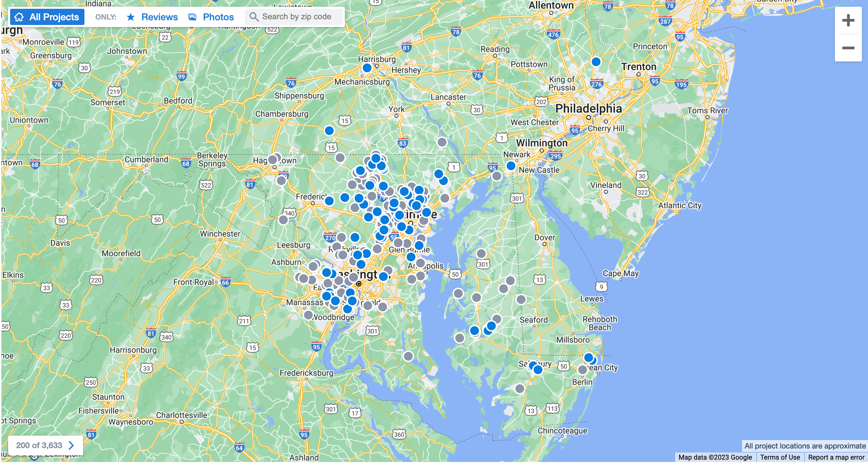Click the Photos labeled button filter

point(212,17)
